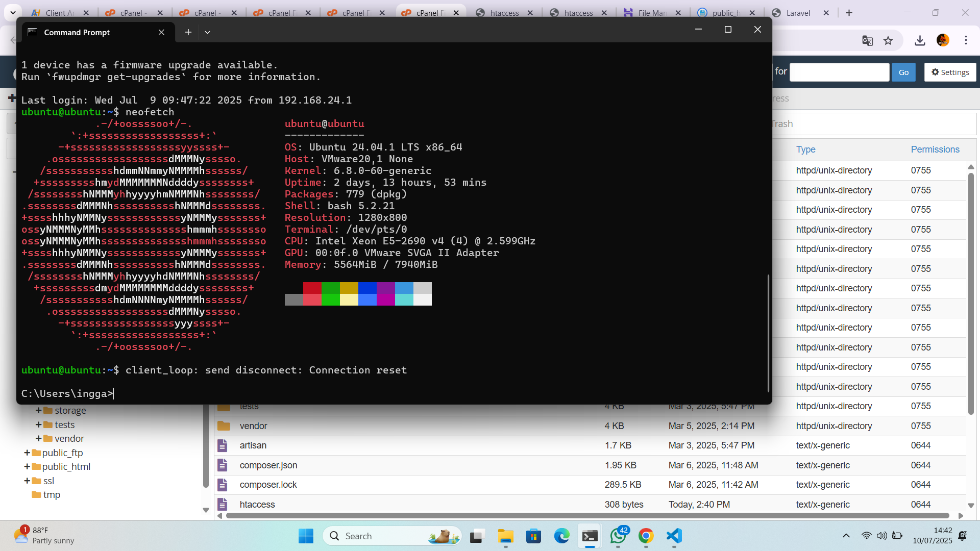
Task: Open WhatsApp from taskbar
Action: point(618,536)
